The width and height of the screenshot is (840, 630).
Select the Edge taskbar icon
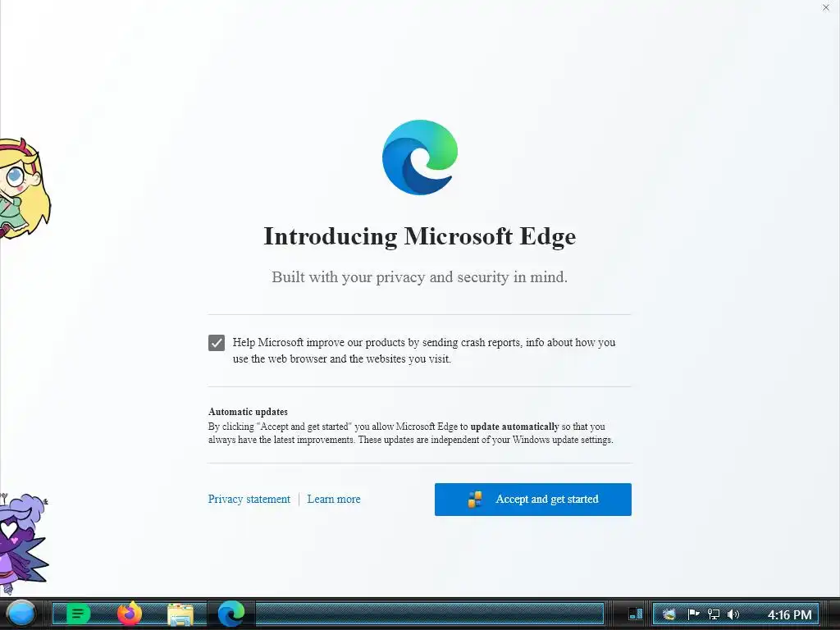231,614
